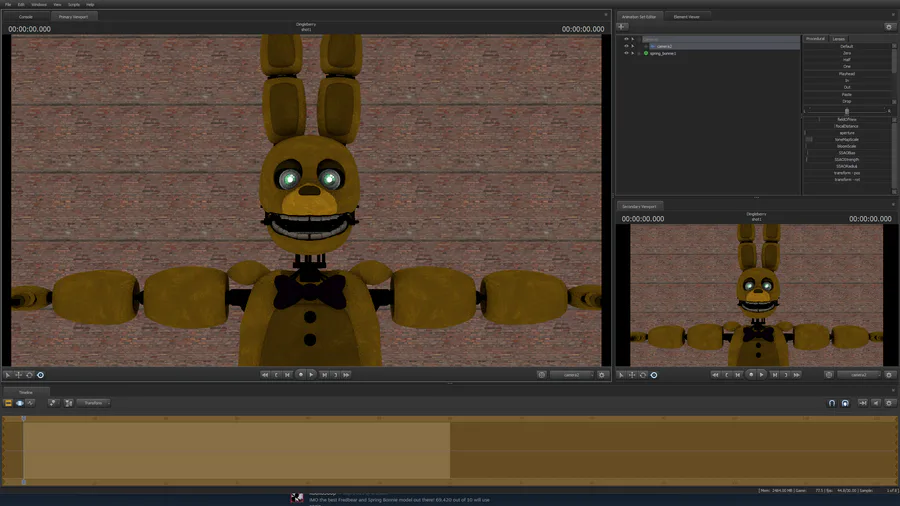Click the fieldOfView control slider

tap(847, 119)
